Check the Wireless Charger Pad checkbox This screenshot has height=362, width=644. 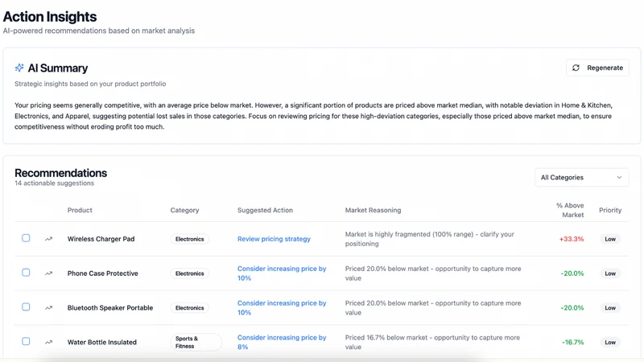pos(26,238)
